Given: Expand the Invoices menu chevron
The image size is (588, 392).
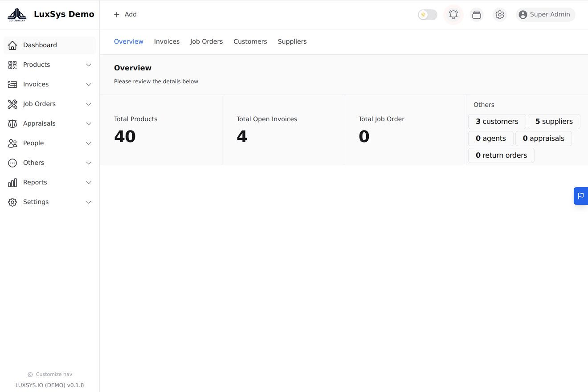Looking at the screenshot, I should tap(89, 85).
